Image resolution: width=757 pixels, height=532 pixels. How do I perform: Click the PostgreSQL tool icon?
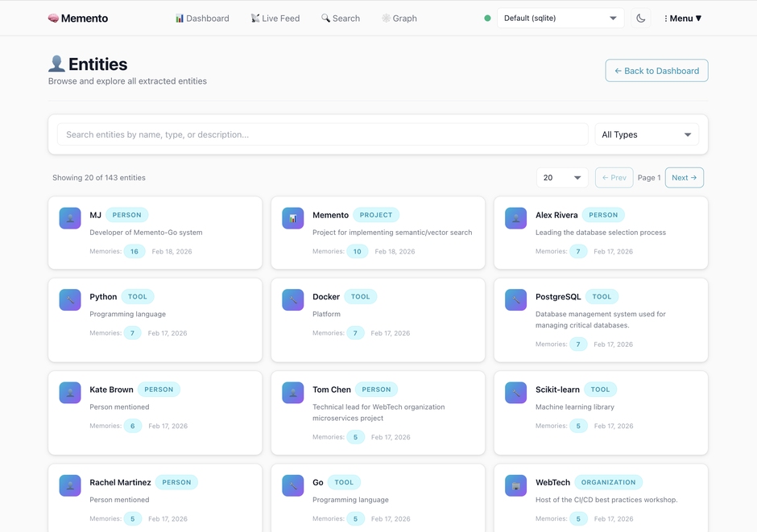[x=515, y=299]
